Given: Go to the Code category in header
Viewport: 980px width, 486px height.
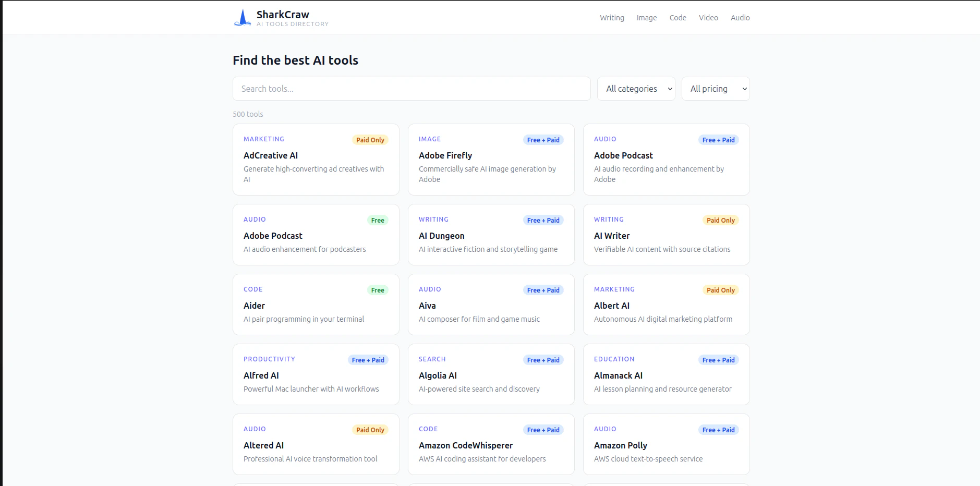Looking at the screenshot, I should click(678, 18).
